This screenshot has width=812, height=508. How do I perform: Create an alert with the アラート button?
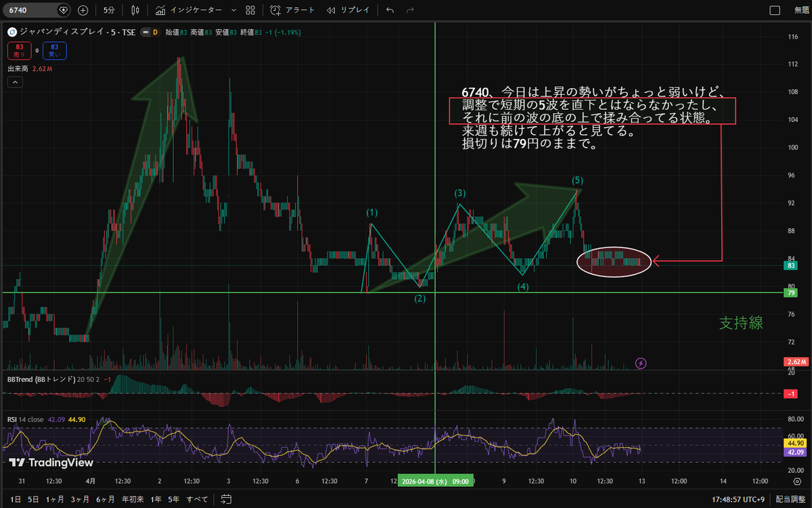[291, 10]
